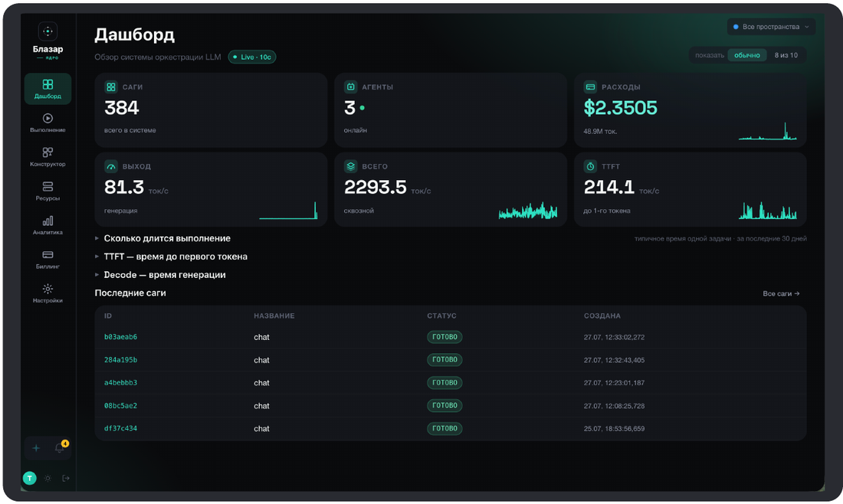Click the plus icon in sidebar bottom
This screenshot has width=843, height=504.
coord(36,448)
